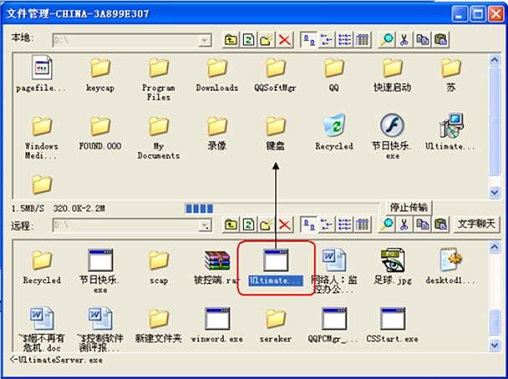Open search with remote toolbar magnifier icon
Image resolution: width=508 pixels, height=379 pixels.
[x=387, y=225]
